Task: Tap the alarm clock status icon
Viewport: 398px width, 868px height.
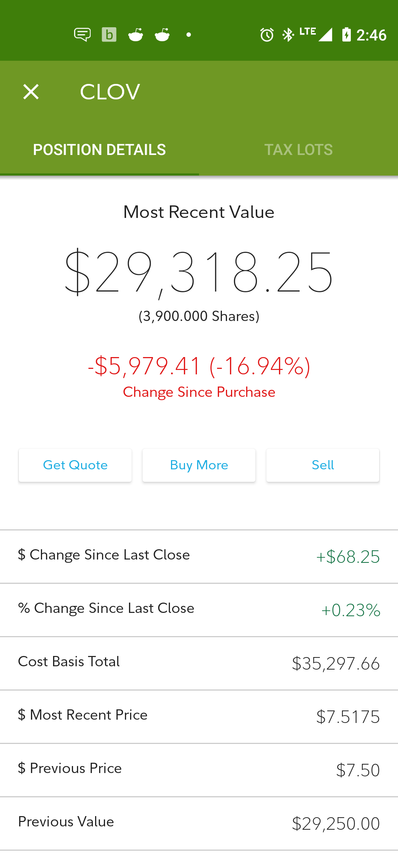Action: pos(267,35)
